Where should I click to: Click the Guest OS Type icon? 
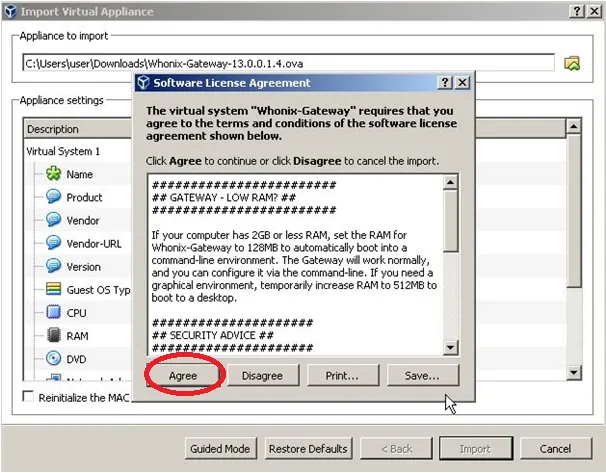pos(53,289)
